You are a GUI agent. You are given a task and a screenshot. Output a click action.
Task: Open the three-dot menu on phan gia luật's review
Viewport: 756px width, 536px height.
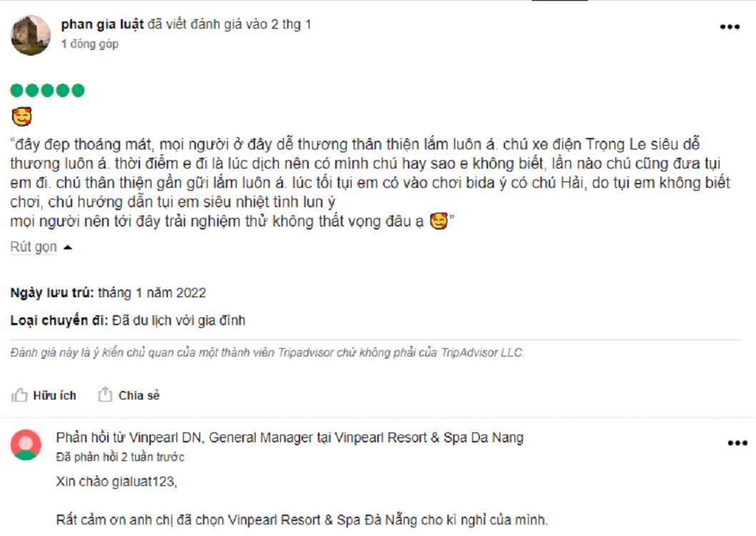coord(730,27)
